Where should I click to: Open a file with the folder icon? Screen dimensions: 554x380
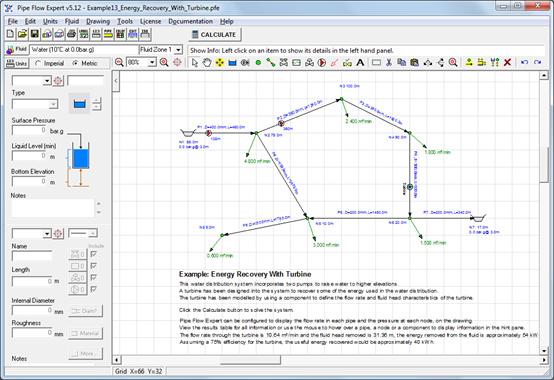pos(22,34)
